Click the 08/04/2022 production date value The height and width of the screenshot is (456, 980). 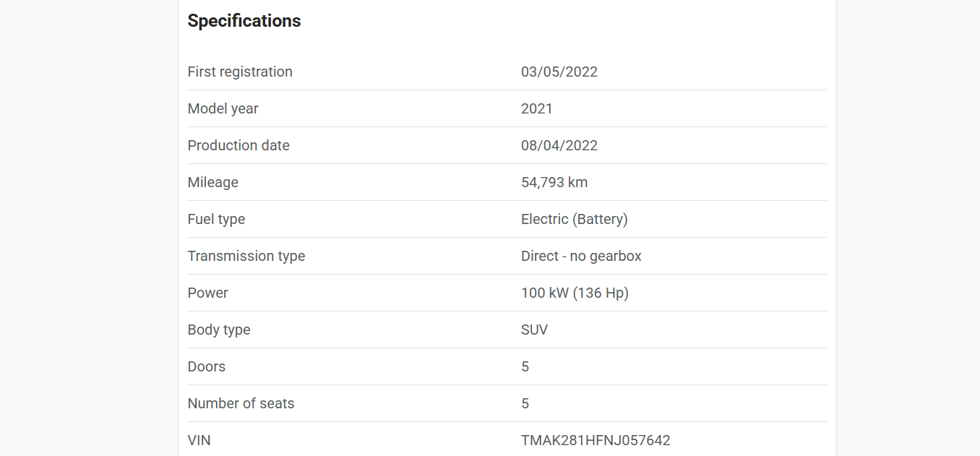(x=559, y=145)
